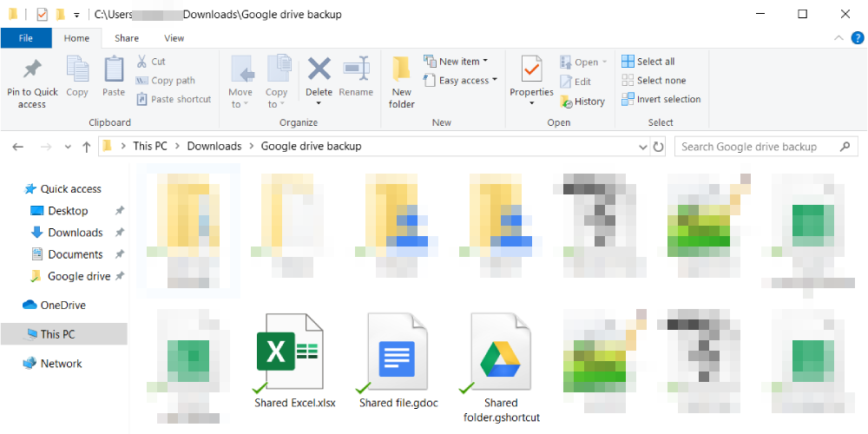Click the Paste clipboard icon
Screen dimensions: 868x434
coord(114,69)
